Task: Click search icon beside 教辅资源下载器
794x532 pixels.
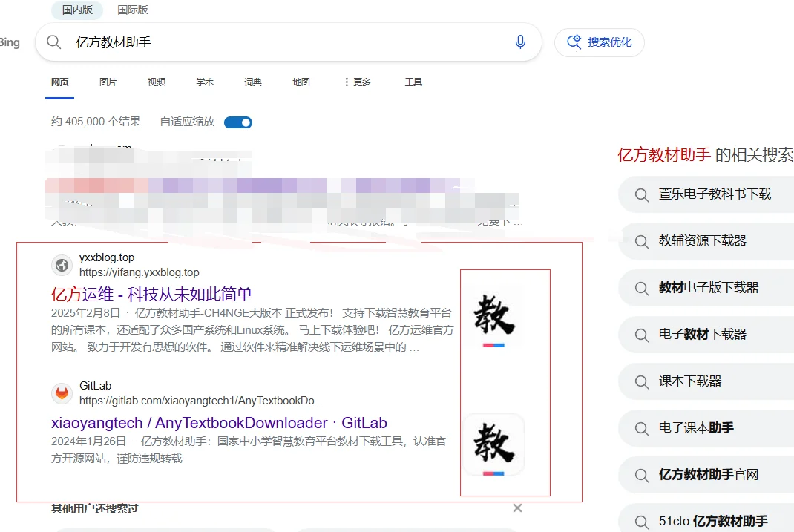Action: [642, 241]
